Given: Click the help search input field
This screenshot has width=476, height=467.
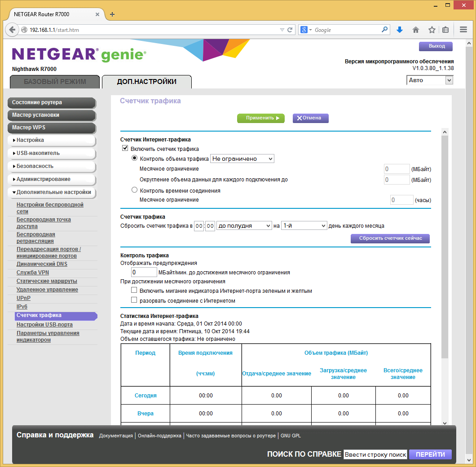Looking at the screenshot, I should point(375,454).
